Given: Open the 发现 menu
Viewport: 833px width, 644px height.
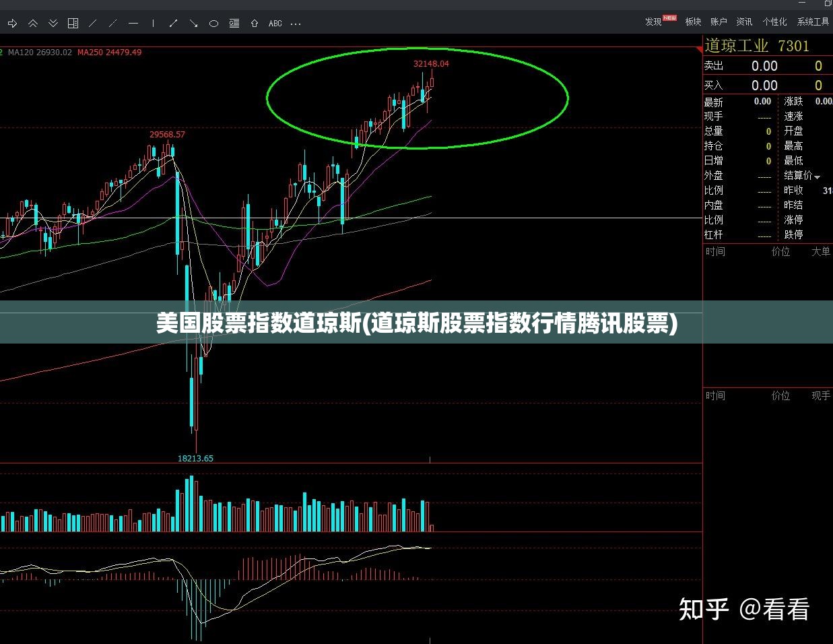Looking at the screenshot, I should click(x=654, y=22).
